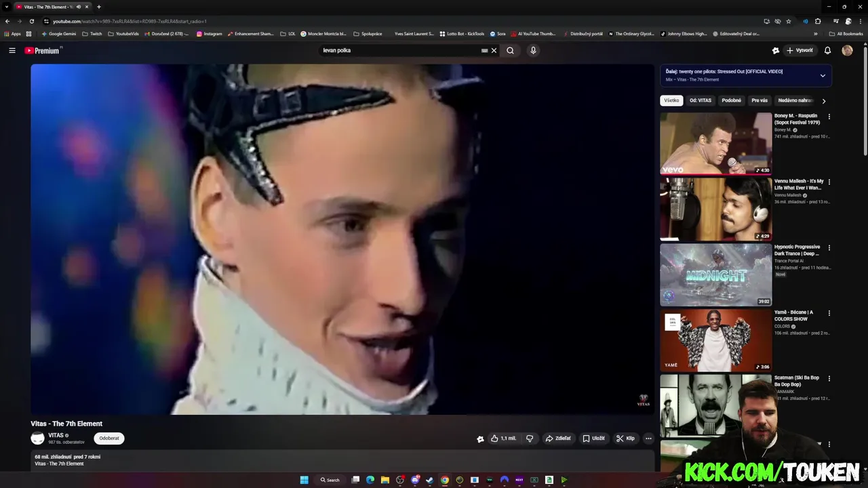868x488 pixels.
Task: Open on-screen keyboard icon in search box
Action: 484,50
